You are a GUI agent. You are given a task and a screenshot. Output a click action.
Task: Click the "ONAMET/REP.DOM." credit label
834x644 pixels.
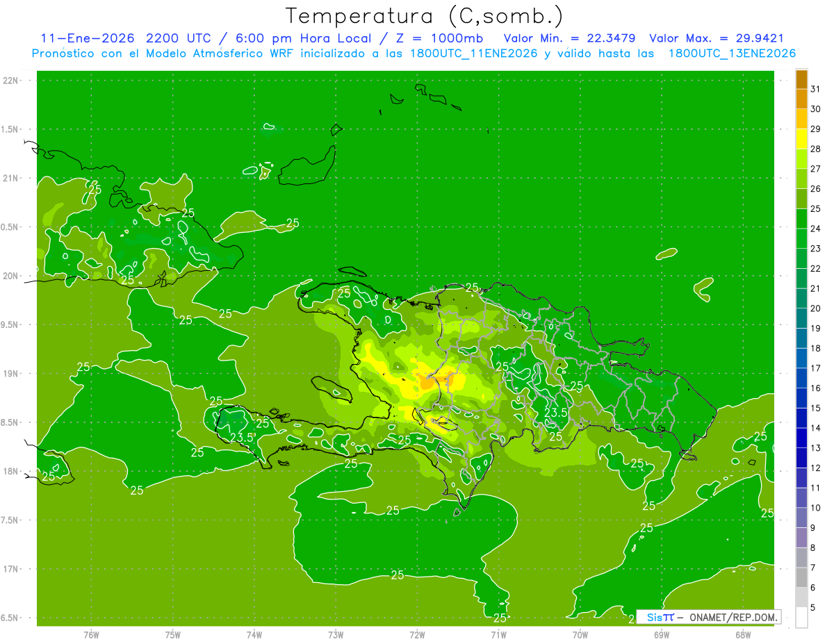pos(733,617)
